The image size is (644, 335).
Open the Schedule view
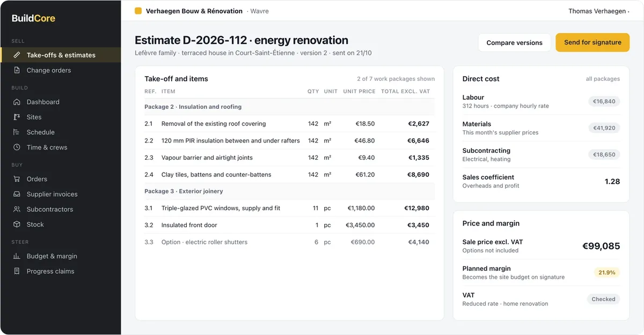pyautogui.click(x=61, y=132)
